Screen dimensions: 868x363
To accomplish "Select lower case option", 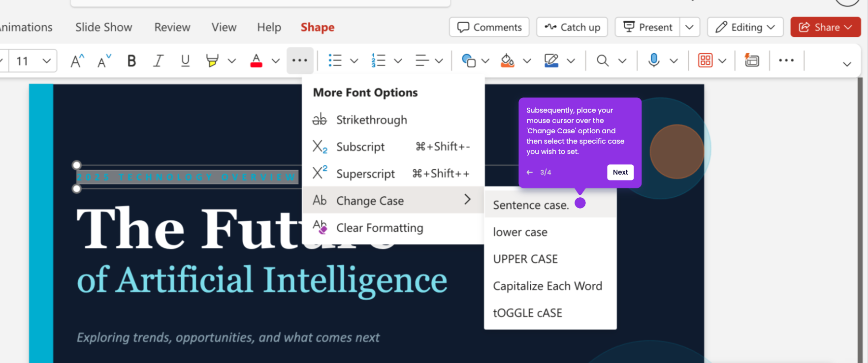I will (550, 232).
